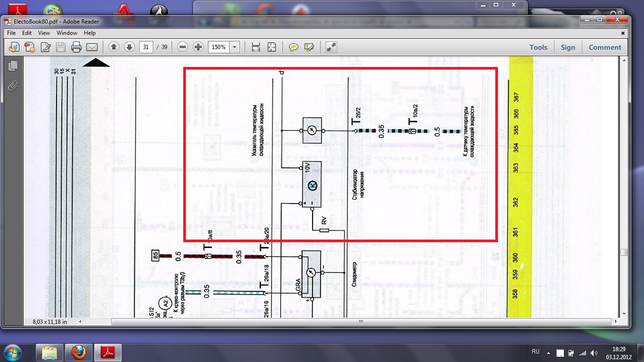Click the Adobe Reader taskbar button
644x362 pixels.
pos(108,352)
